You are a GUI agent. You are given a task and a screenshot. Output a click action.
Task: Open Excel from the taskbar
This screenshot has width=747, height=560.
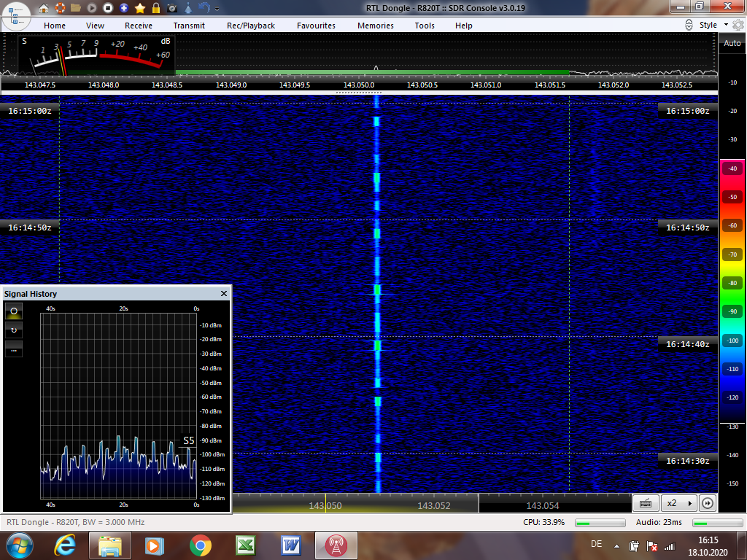pyautogui.click(x=245, y=545)
